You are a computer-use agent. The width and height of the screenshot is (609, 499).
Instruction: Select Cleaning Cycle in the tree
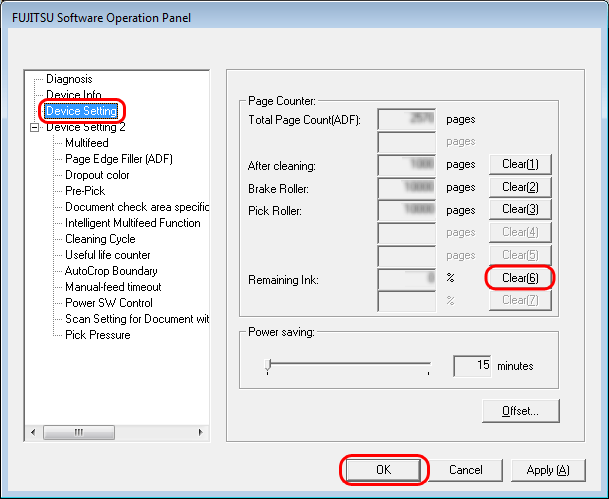(x=100, y=239)
